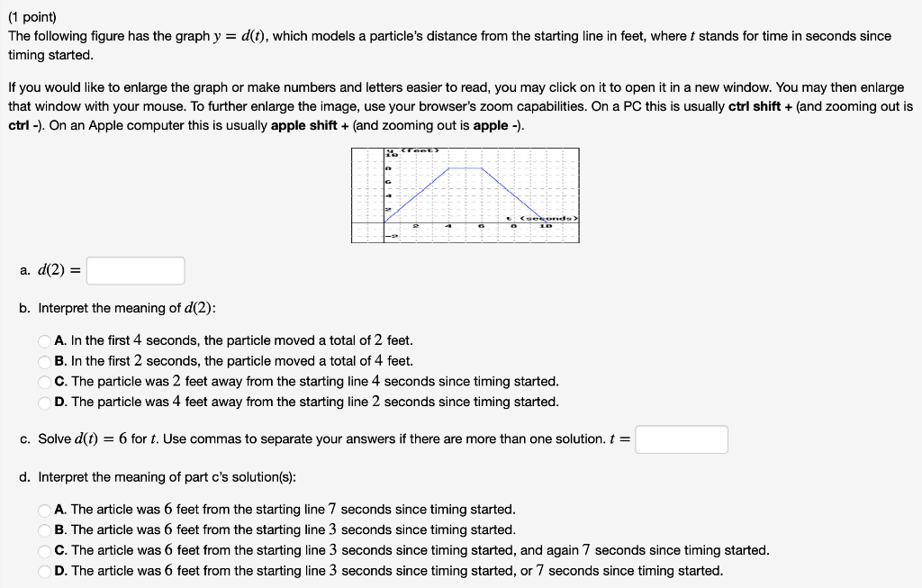Open the distance graph in a new window
922x588 pixels.
pyautogui.click(x=465, y=194)
